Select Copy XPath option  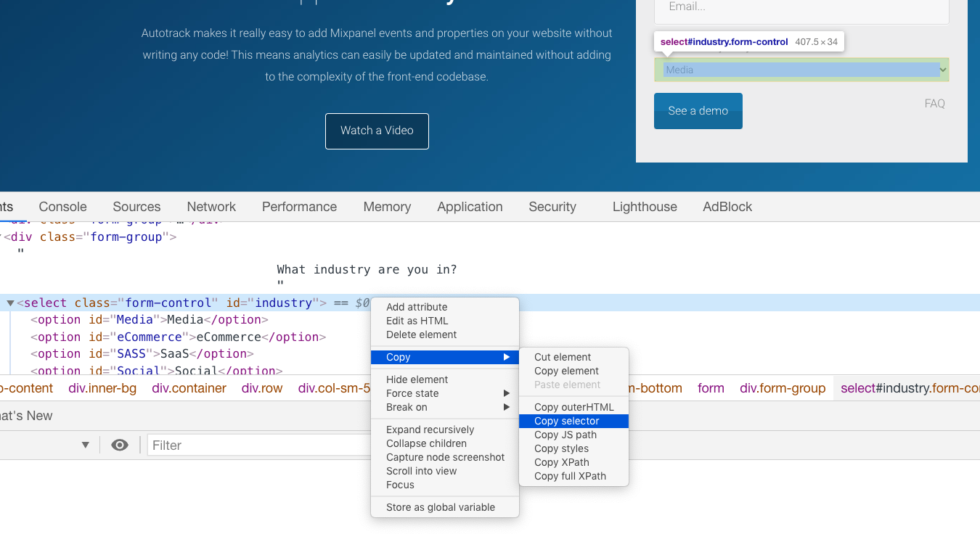(573, 462)
